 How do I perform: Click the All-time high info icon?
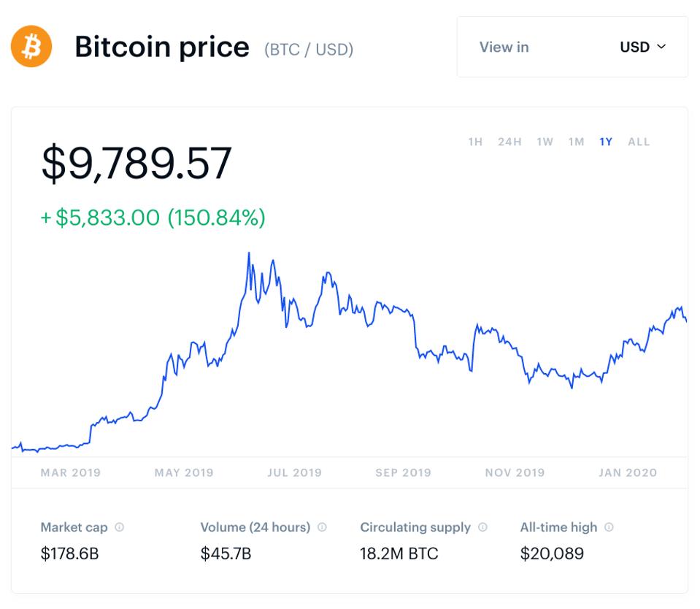click(x=609, y=527)
